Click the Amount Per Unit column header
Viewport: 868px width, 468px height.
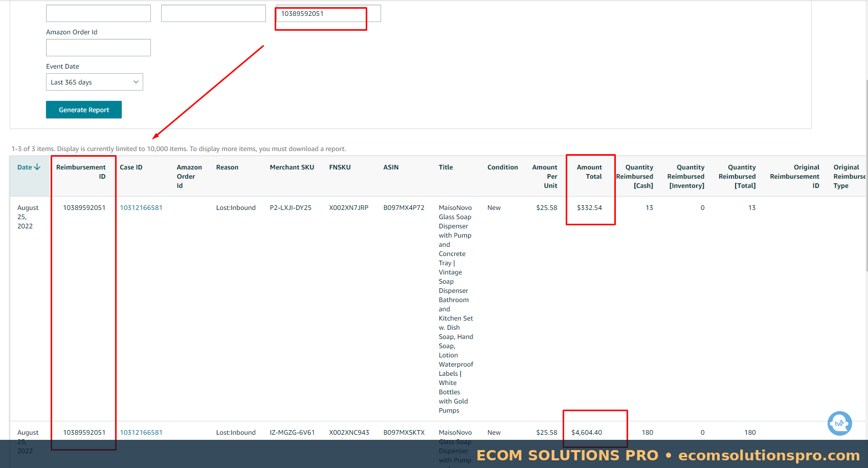[x=545, y=176]
